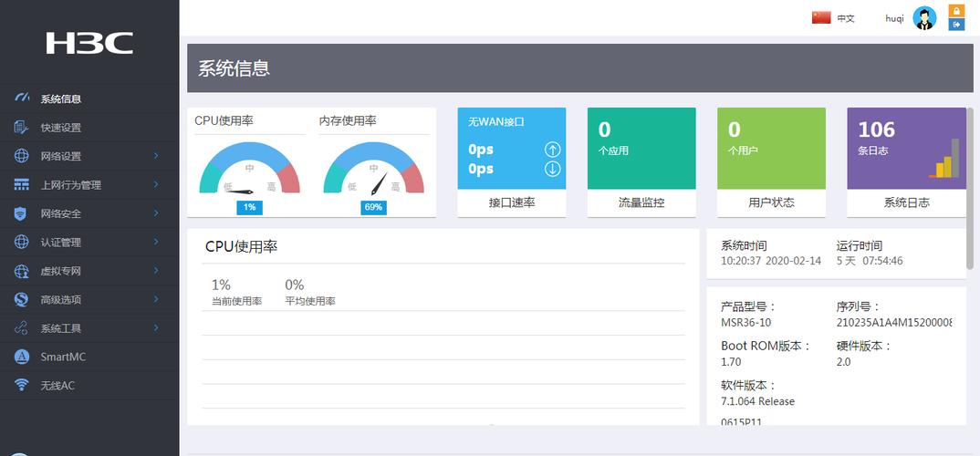Click the orange lock icon at top right
This screenshot has width=980, height=456.
coord(957,11)
